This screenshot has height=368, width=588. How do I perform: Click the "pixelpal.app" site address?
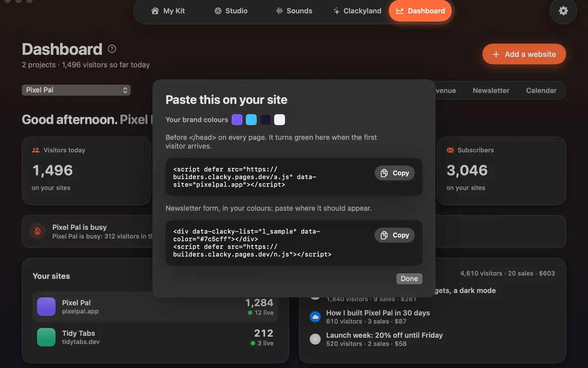coord(80,311)
